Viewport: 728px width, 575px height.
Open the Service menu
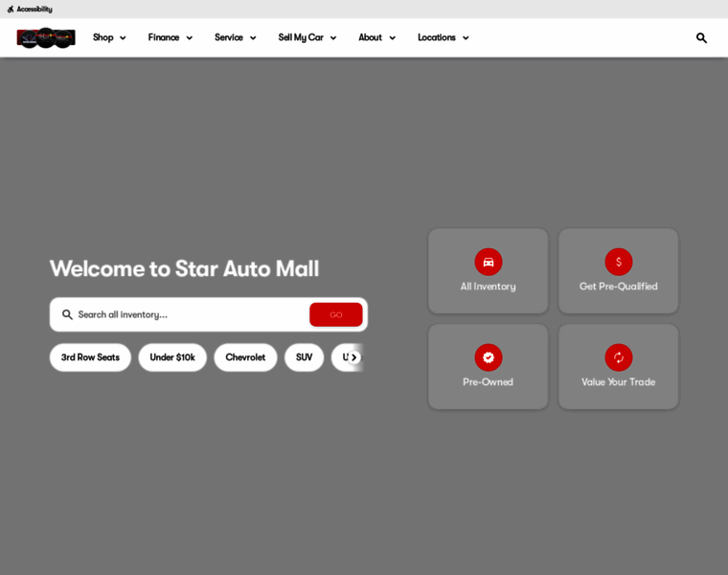click(228, 37)
